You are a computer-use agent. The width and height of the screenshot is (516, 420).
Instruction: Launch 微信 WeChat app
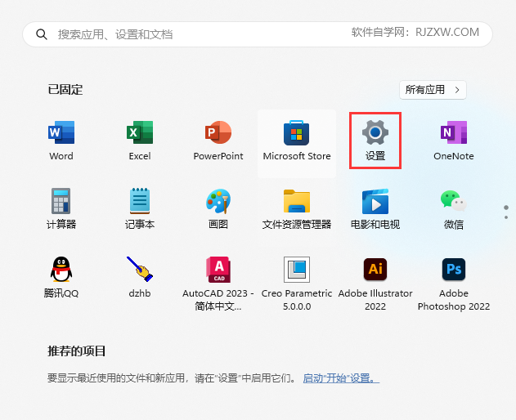(x=454, y=208)
